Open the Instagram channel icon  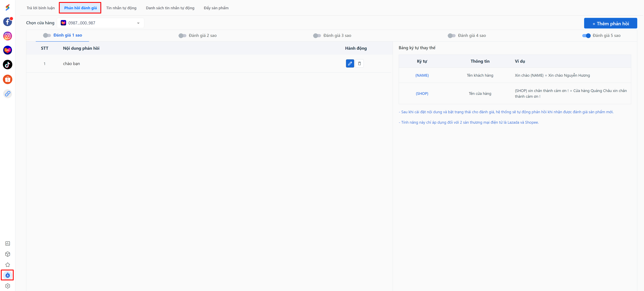7,36
